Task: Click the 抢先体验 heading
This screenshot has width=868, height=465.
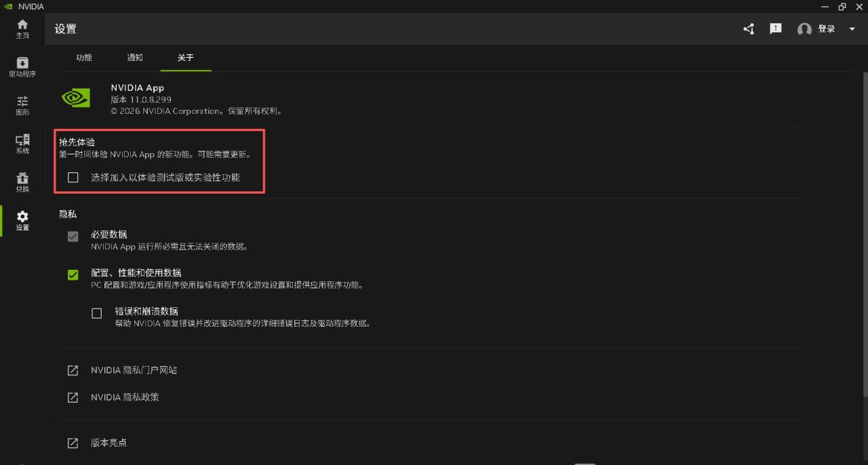Action: point(77,142)
